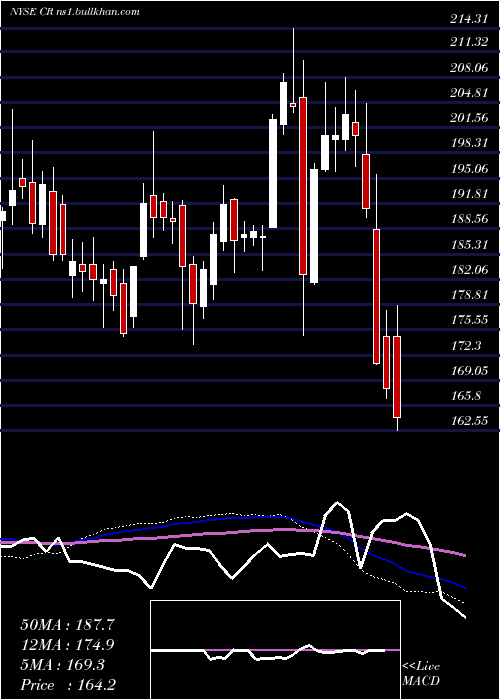Select the 169.05 price axis label
This screenshot has width=500, height=700.
tap(467, 370)
